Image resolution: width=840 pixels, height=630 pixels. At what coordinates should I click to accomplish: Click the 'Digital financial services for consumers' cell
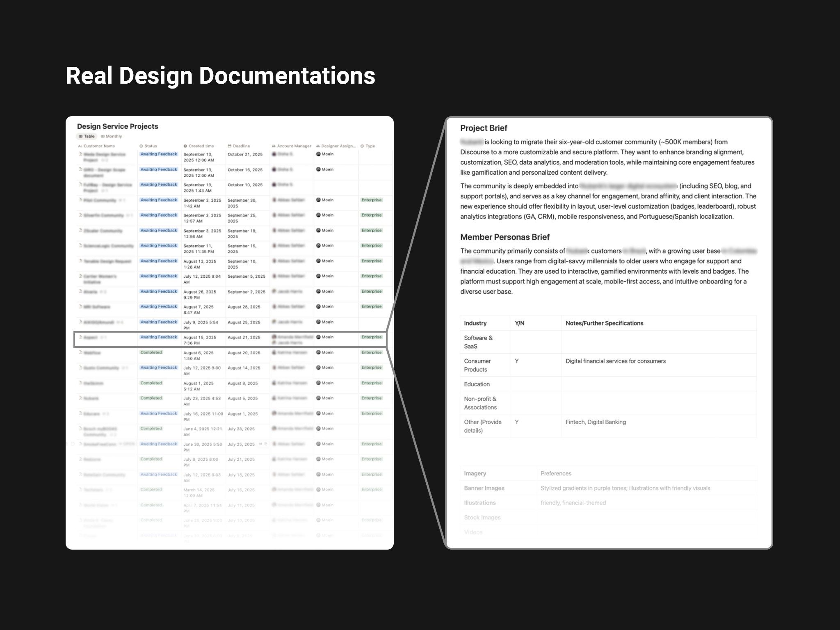(x=659, y=365)
